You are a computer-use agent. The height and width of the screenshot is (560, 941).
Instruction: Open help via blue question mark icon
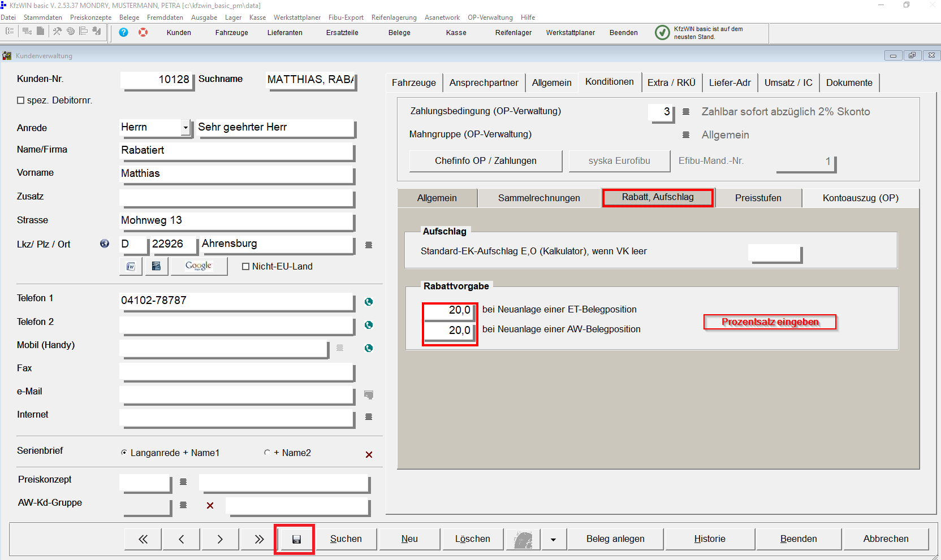[123, 32]
